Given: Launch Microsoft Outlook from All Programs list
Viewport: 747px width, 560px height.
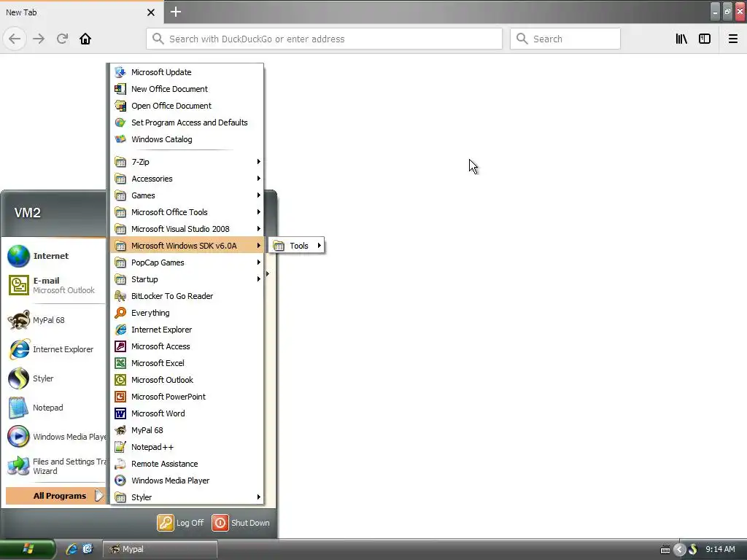Looking at the screenshot, I should pyautogui.click(x=187, y=380).
